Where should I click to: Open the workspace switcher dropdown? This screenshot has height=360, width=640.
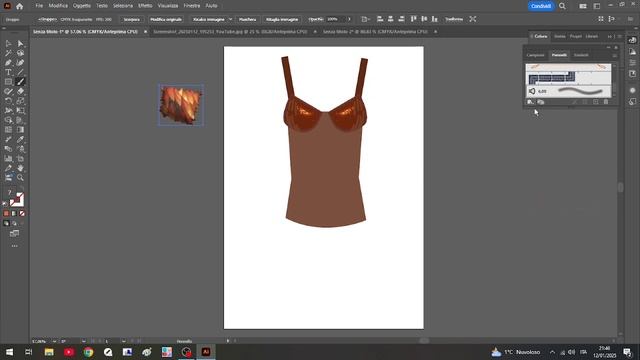click(x=597, y=6)
